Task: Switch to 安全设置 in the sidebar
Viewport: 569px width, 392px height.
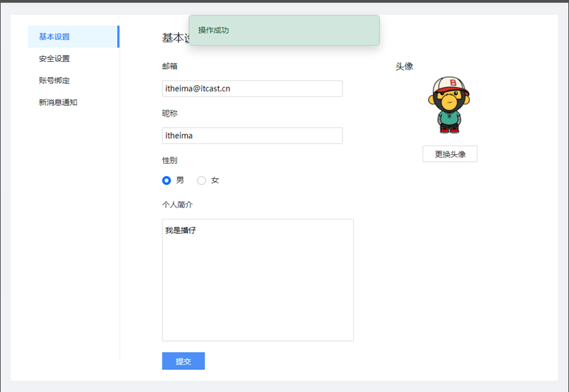Action: pyautogui.click(x=54, y=58)
